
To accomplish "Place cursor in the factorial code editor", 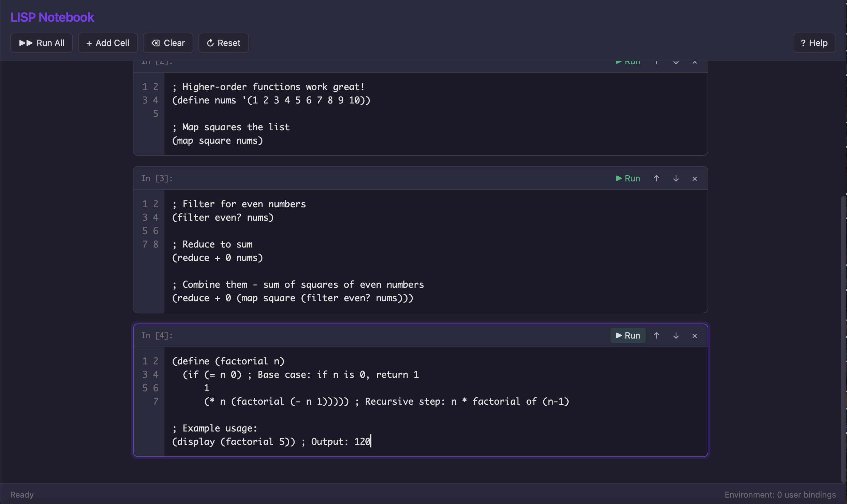I will point(408,401).
